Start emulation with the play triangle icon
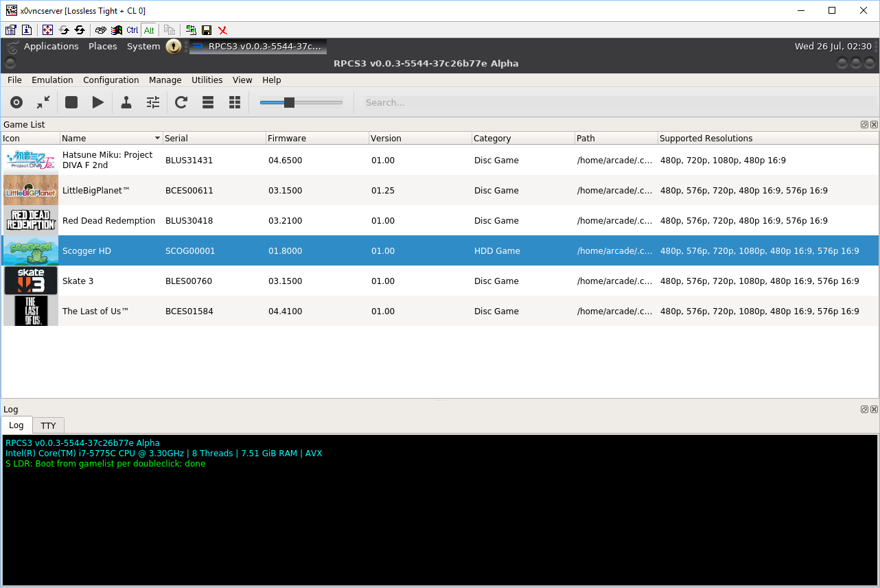This screenshot has height=588, width=880. click(98, 102)
